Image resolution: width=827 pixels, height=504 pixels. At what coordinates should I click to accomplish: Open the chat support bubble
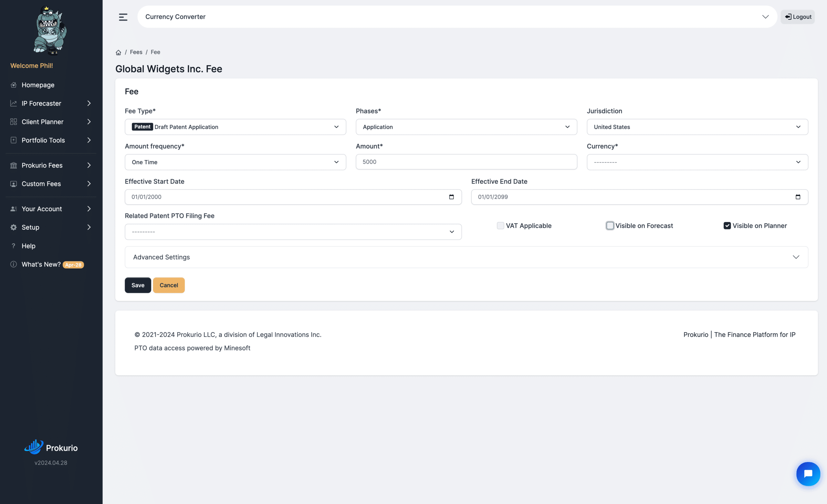coord(808,473)
